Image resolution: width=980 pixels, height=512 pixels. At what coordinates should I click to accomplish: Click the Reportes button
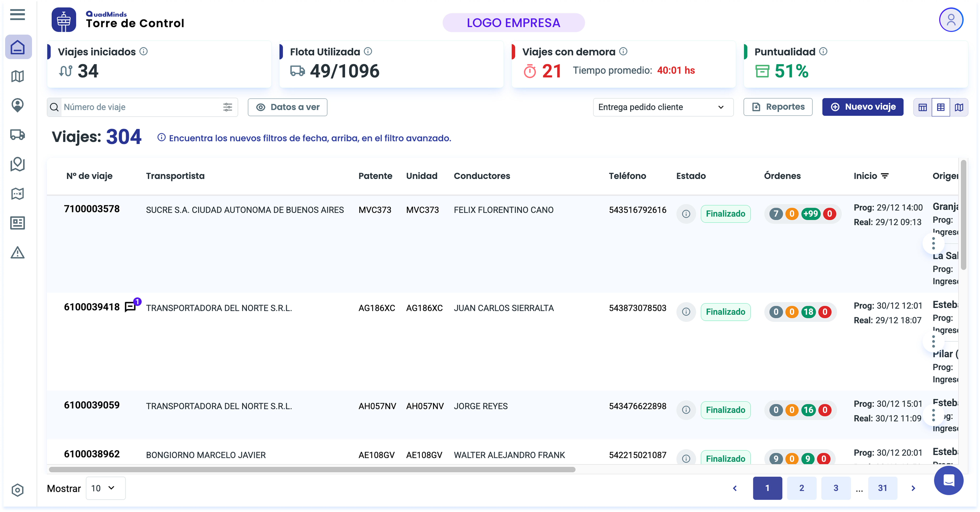(x=778, y=107)
